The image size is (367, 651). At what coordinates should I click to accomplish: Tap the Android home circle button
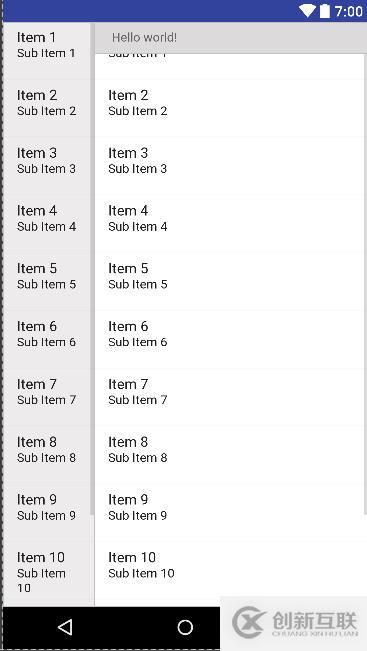185,627
